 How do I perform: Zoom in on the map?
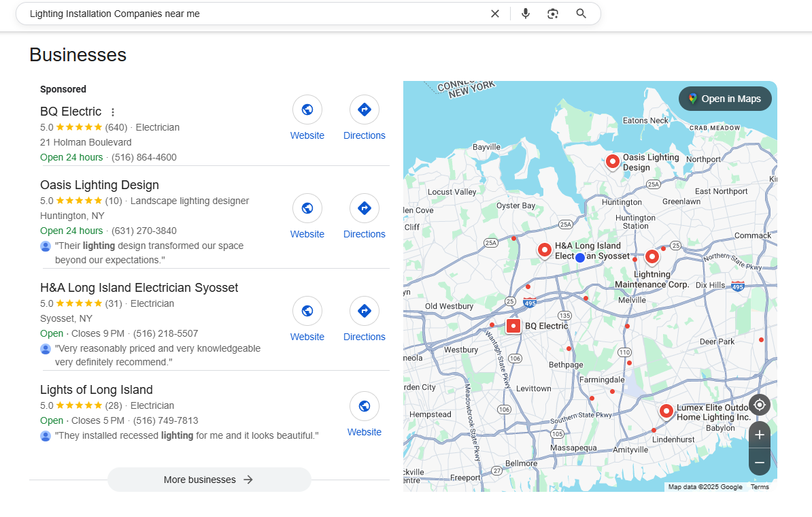[x=760, y=435]
